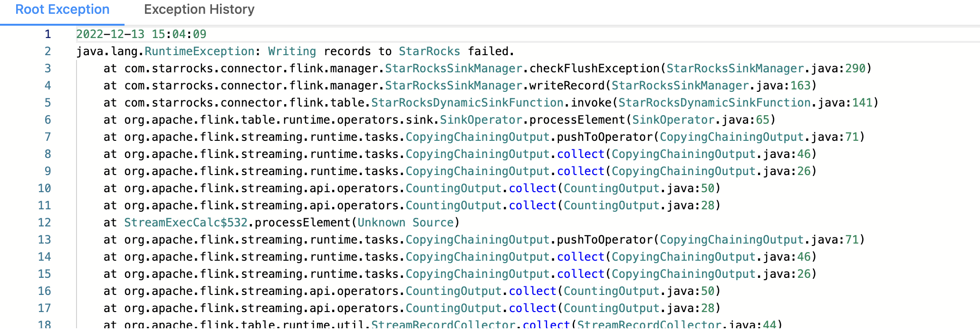Click the 'Unknown Source' text

pos(405,223)
